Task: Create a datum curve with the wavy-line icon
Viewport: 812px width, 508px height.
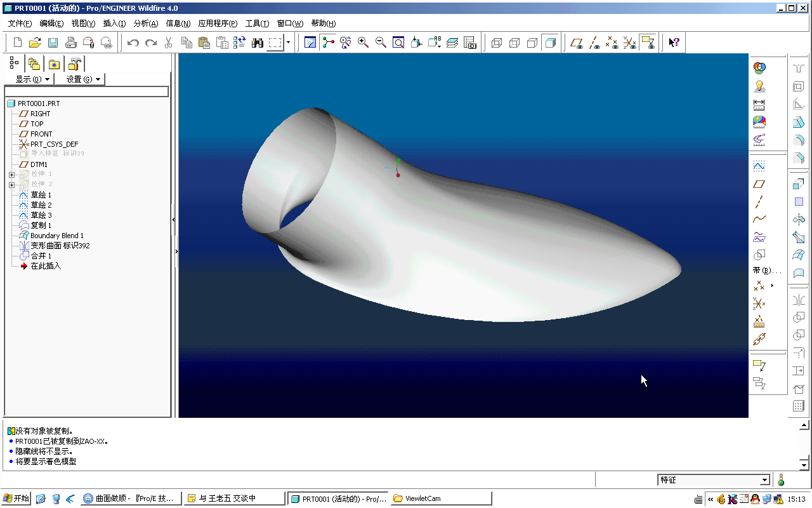Action: click(759, 220)
